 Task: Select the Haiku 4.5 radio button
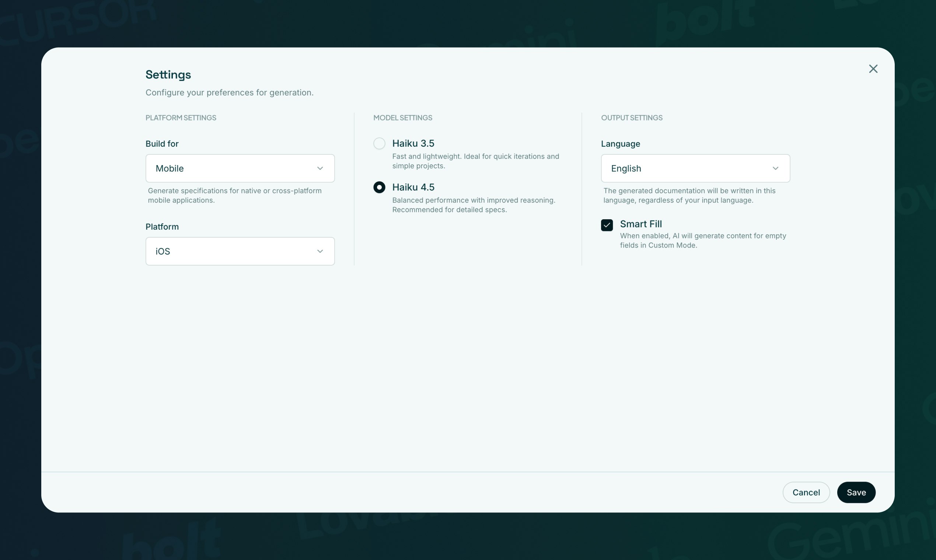click(x=379, y=187)
